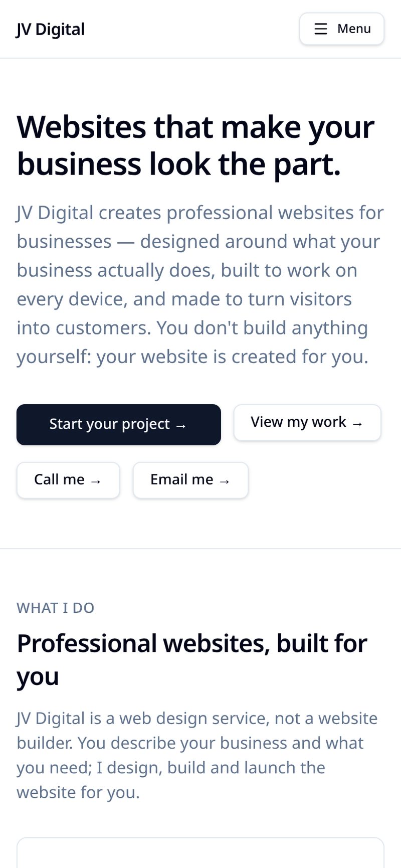Click the divider line above WHAT I DO
Viewport: 401px width, 868px height.
coord(200,549)
